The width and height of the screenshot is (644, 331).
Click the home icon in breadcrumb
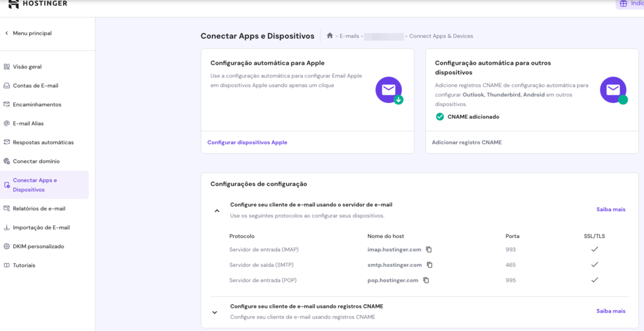[x=330, y=36]
